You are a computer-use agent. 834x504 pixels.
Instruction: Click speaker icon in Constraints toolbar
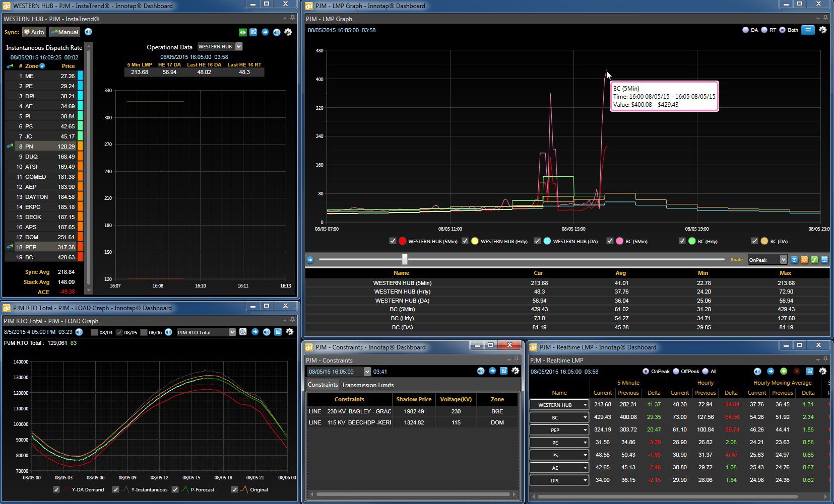coord(481,371)
